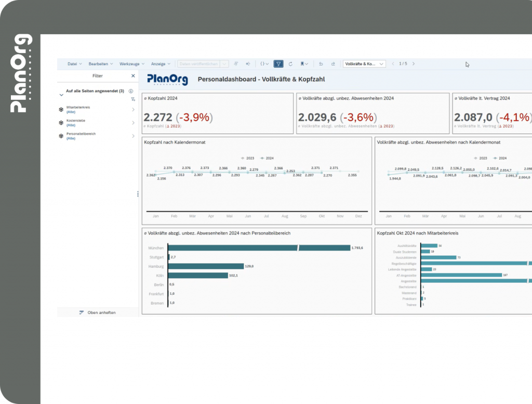Click the Personalteilbereich (Alle) filter link

71,138
